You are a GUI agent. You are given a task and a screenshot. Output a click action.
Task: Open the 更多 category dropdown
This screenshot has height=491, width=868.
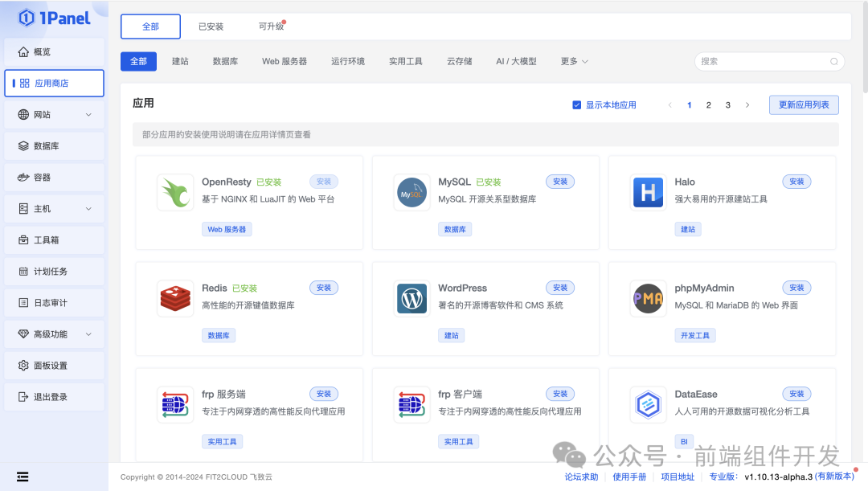[574, 60]
